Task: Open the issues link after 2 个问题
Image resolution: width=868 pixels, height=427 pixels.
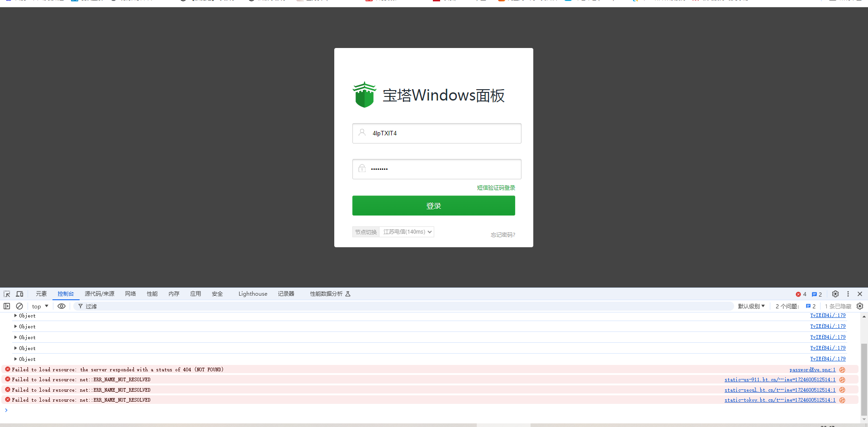Action: 811,306
